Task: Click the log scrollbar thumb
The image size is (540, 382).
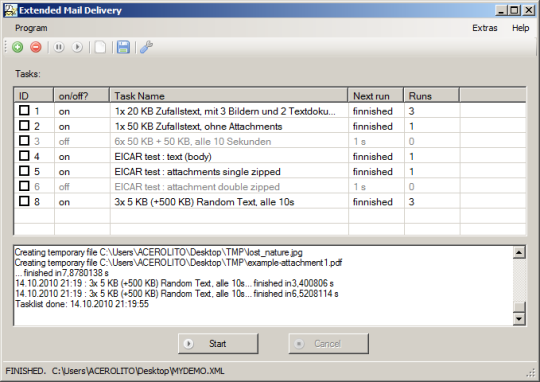Action: 519,307
